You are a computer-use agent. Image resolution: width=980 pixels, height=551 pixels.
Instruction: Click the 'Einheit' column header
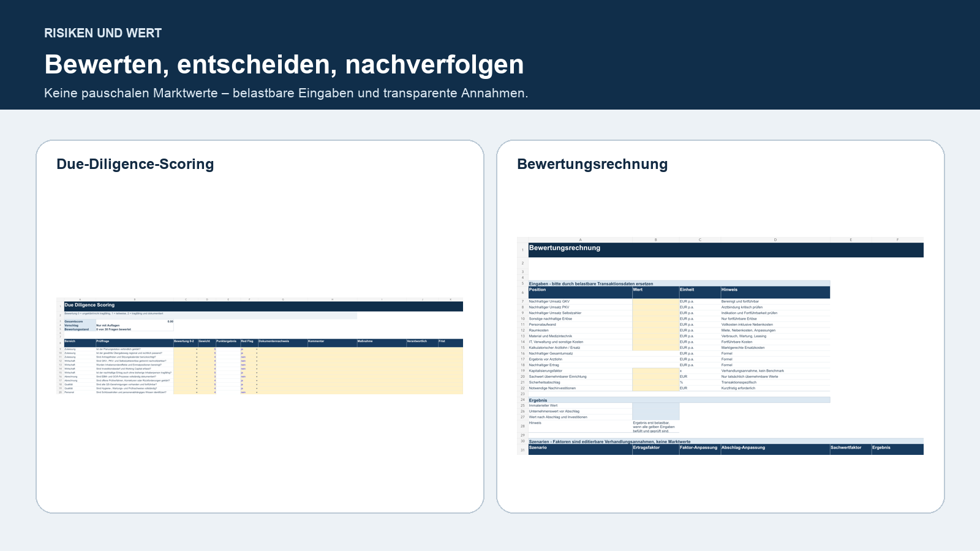tap(699, 292)
